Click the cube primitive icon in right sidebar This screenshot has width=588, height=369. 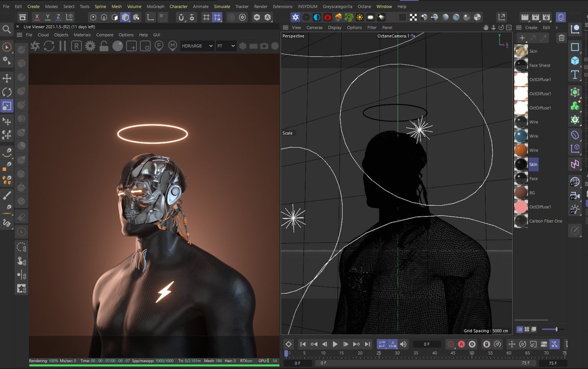[575, 61]
